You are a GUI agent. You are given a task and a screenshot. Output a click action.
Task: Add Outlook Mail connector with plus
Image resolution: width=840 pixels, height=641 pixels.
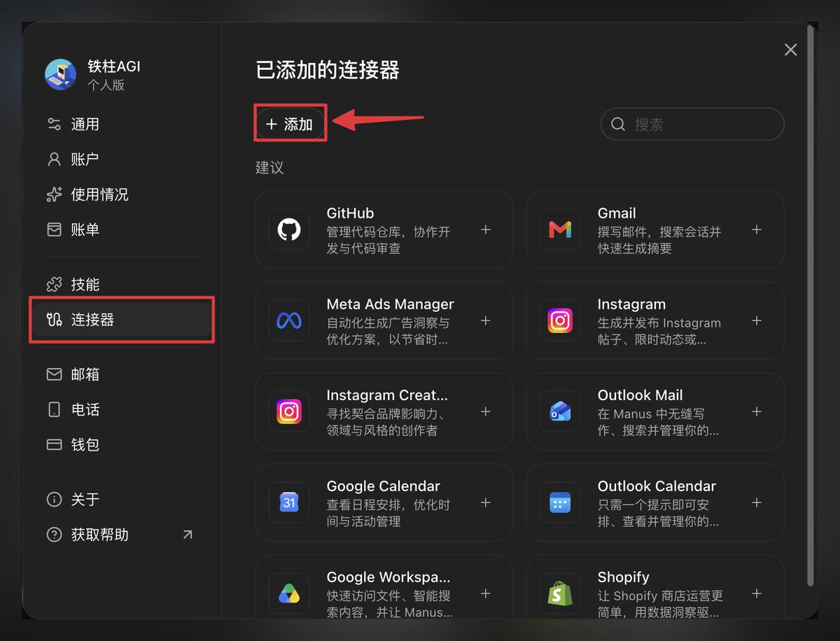click(x=757, y=411)
